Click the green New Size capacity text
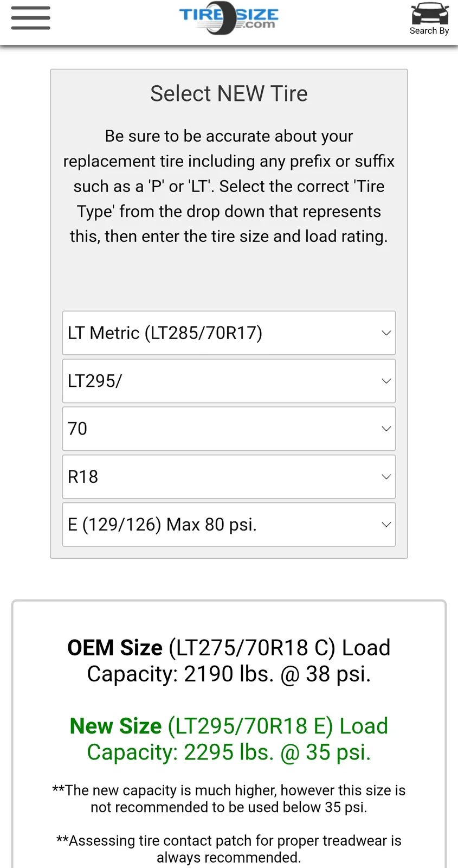Screen dimensions: 458x868 pos(229,739)
